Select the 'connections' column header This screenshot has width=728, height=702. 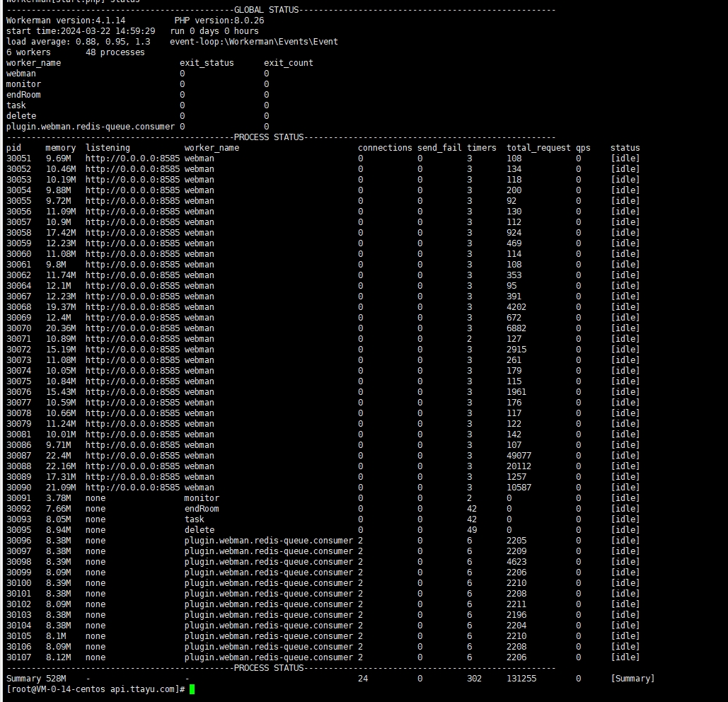[x=385, y=148]
